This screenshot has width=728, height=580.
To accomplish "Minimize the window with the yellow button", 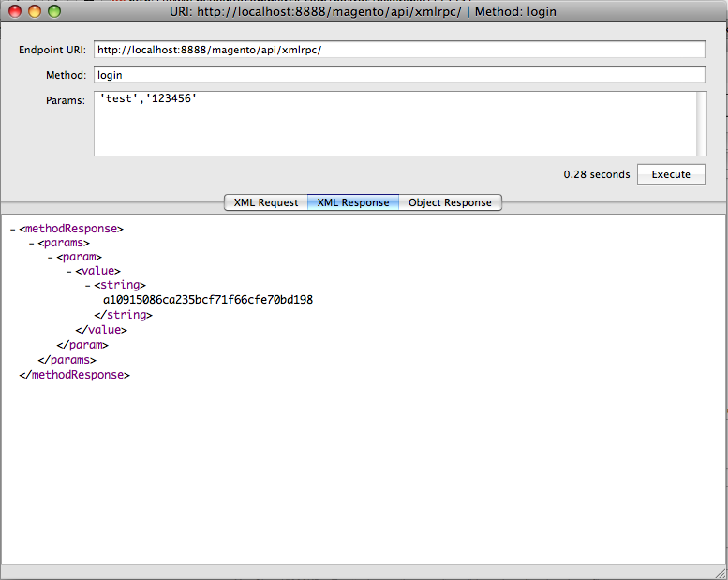I will click(x=35, y=11).
